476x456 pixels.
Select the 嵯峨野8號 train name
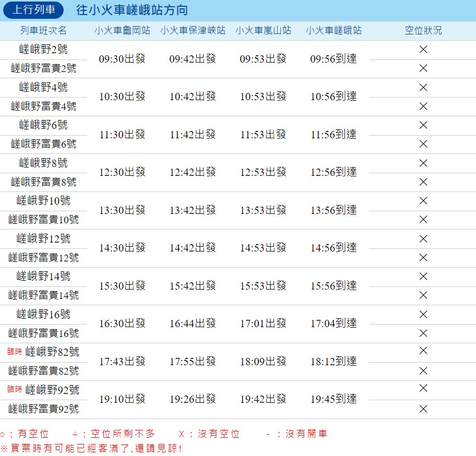point(43,163)
